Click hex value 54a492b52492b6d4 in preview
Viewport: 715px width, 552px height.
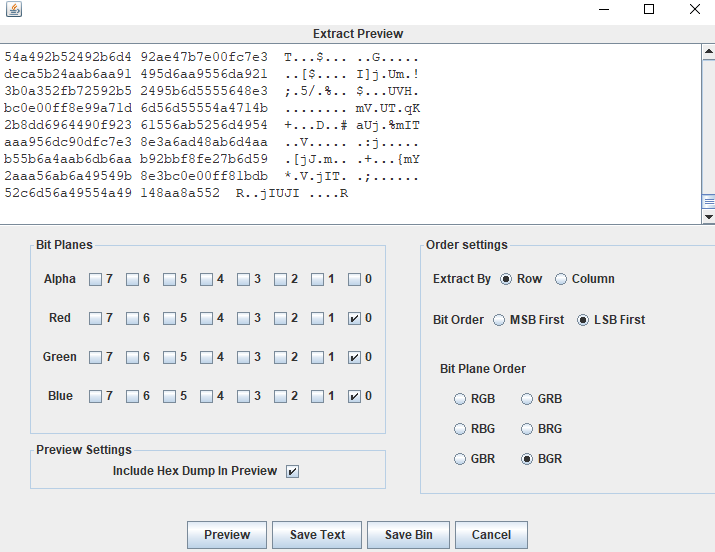68,57
